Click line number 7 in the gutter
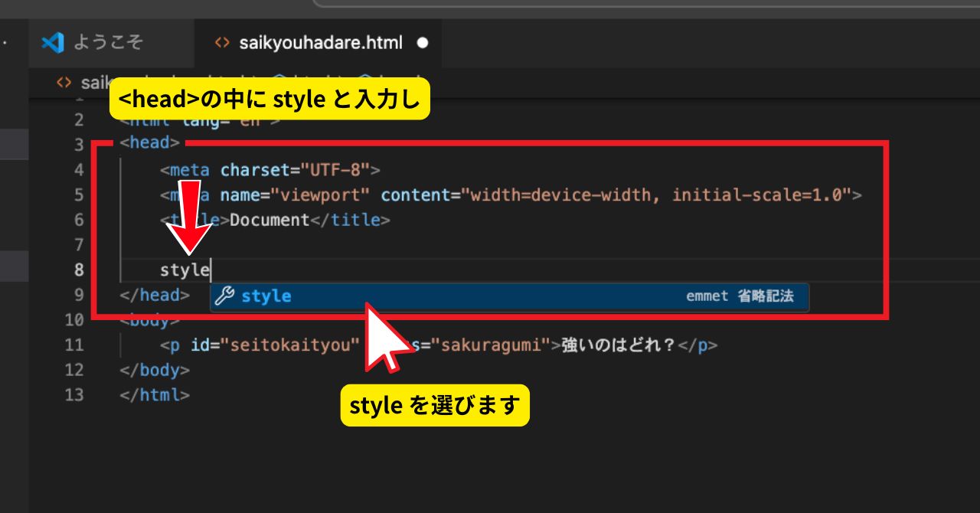 (x=80, y=245)
